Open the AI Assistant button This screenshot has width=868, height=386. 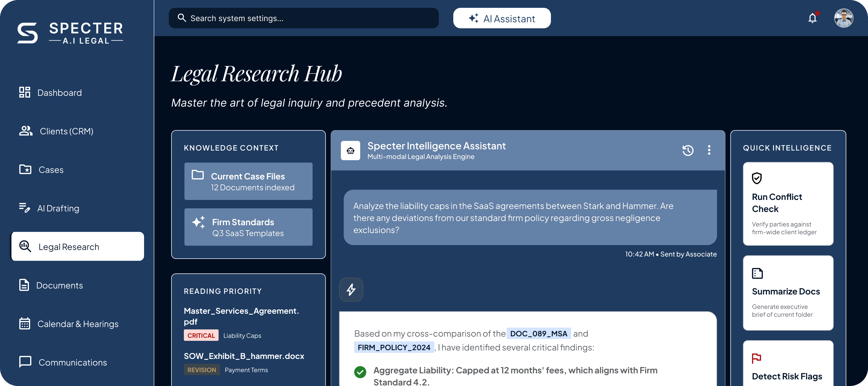point(502,18)
